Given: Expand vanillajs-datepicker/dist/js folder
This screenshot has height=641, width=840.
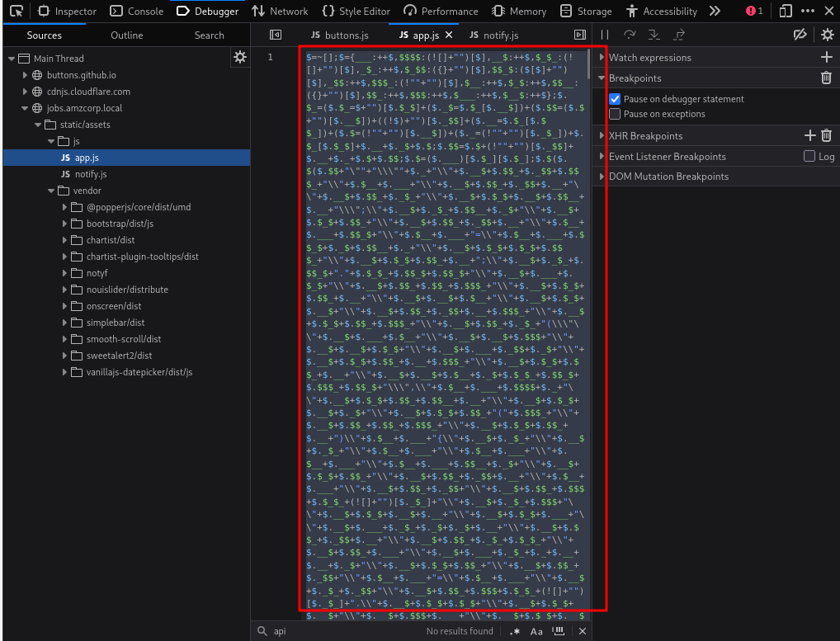Looking at the screenshot, I should [64, 372].
